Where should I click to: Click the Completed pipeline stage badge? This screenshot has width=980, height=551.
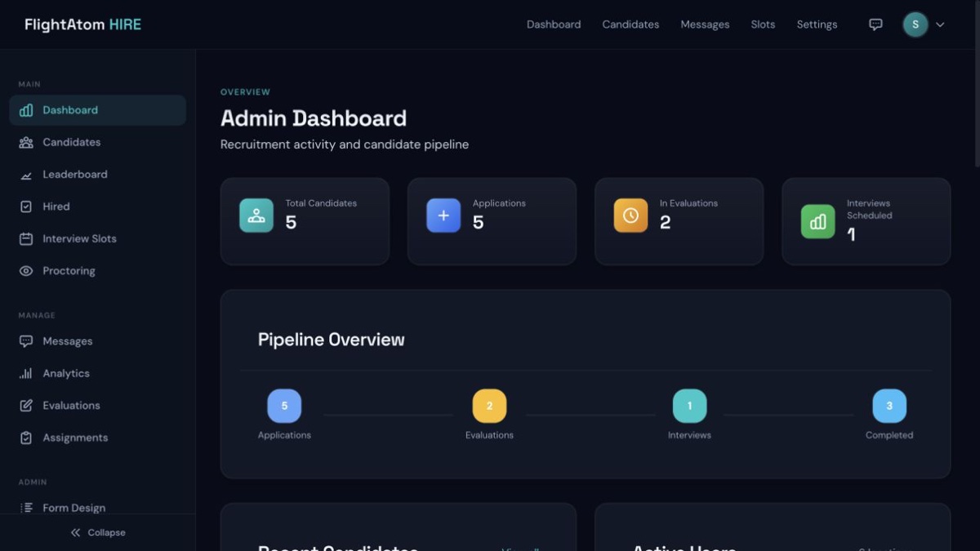[889, 406]
